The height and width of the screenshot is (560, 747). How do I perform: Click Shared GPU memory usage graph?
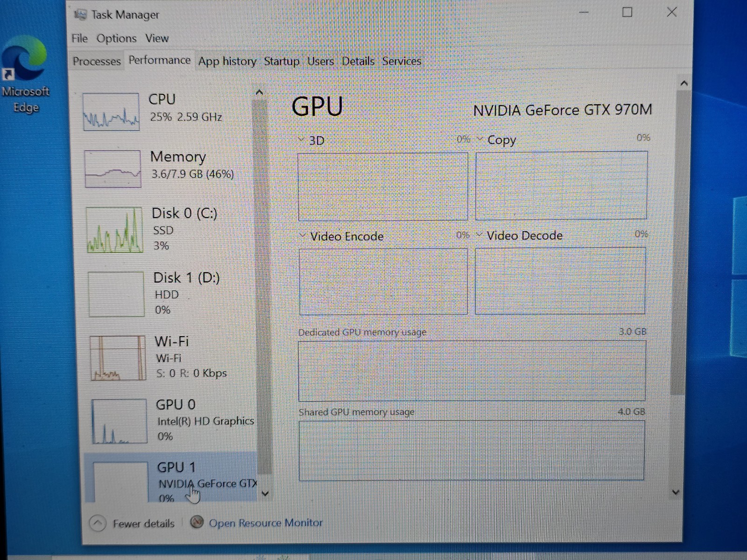[x=472, y=450]
